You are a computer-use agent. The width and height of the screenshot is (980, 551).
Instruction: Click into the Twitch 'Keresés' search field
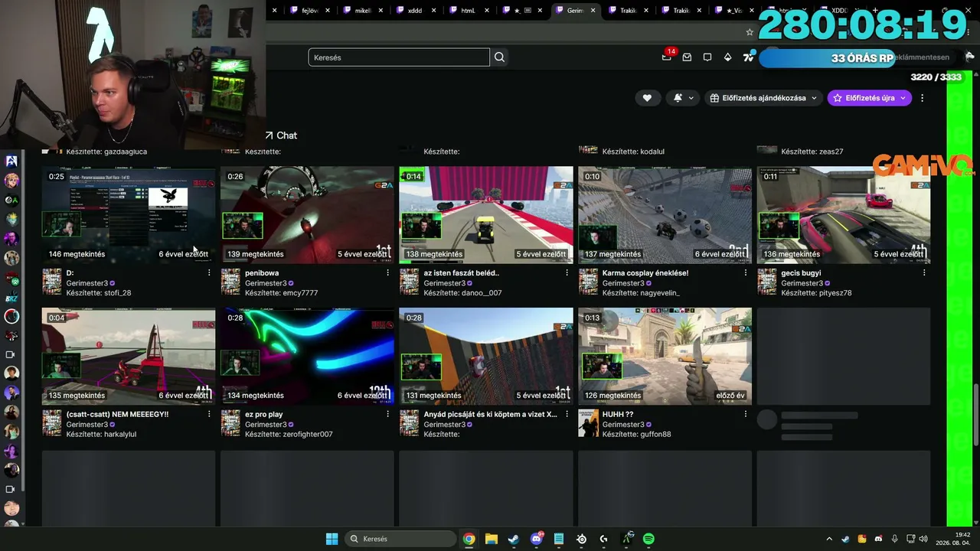[x=399, y=57]
